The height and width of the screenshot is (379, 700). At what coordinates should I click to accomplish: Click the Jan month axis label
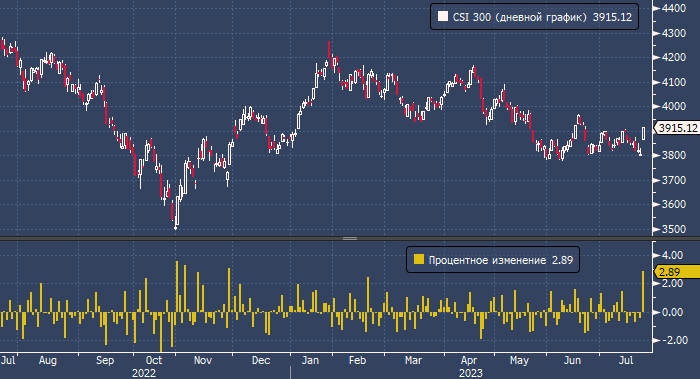(310, 360)
